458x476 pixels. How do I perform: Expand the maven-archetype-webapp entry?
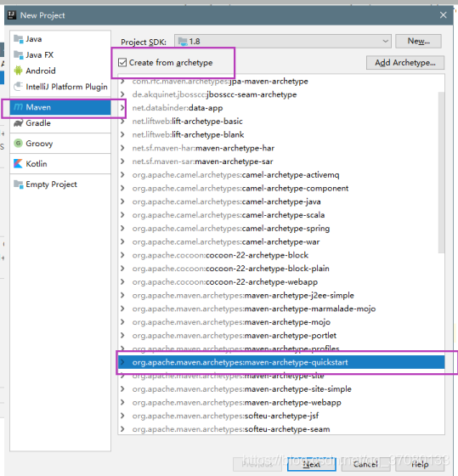click(122, 402)
